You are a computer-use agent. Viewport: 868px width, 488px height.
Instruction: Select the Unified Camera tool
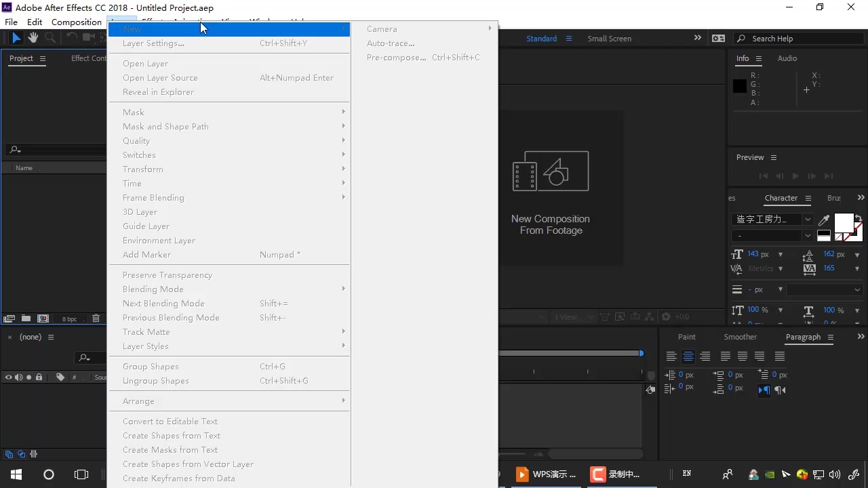[x=89, y=38]
